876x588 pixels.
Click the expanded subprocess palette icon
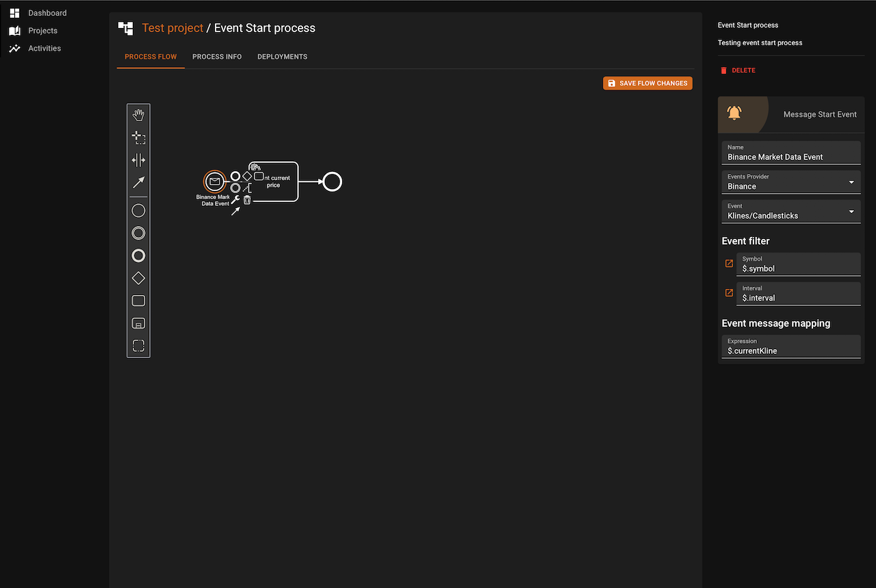click(x=138, y=323)
